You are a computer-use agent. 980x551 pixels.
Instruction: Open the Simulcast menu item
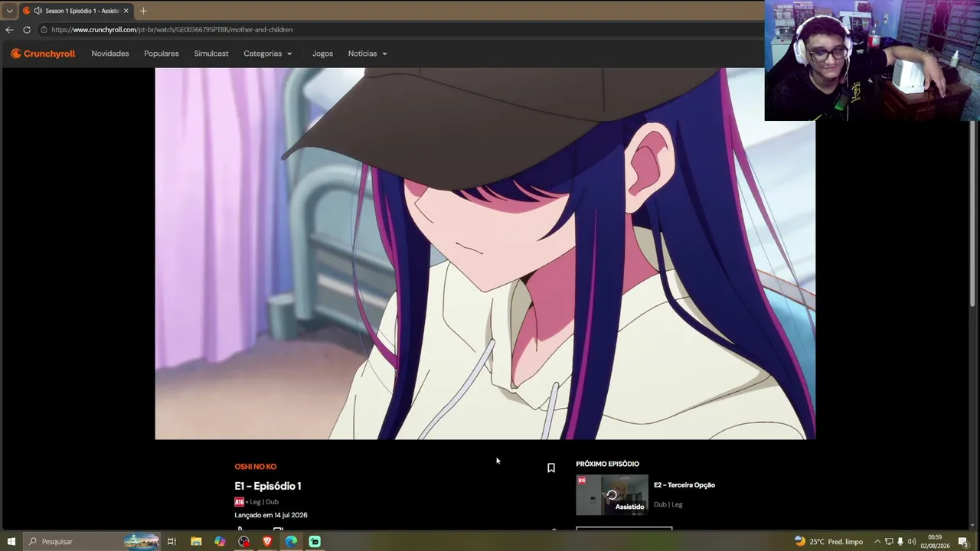click(x=211, y=54)
